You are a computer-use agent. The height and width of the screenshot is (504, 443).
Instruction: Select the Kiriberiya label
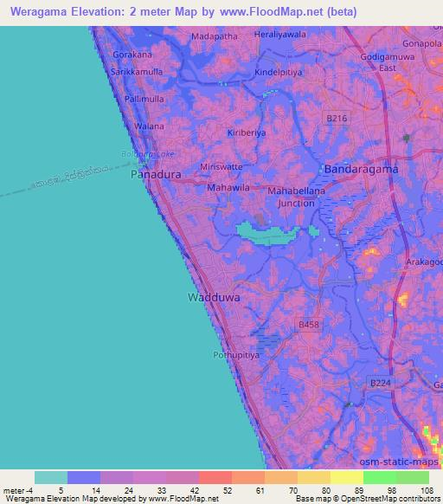tap(247, 132)
